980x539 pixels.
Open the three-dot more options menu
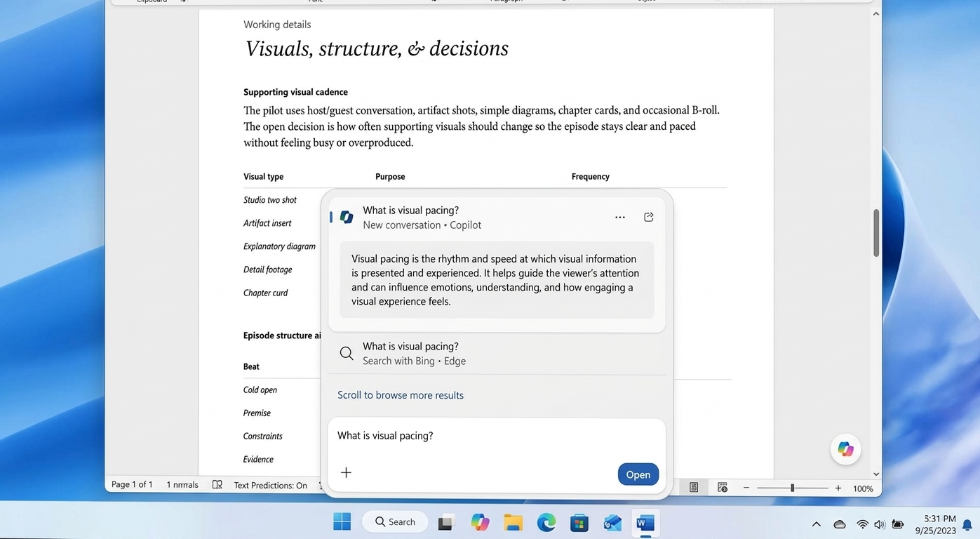pos(620,218)
